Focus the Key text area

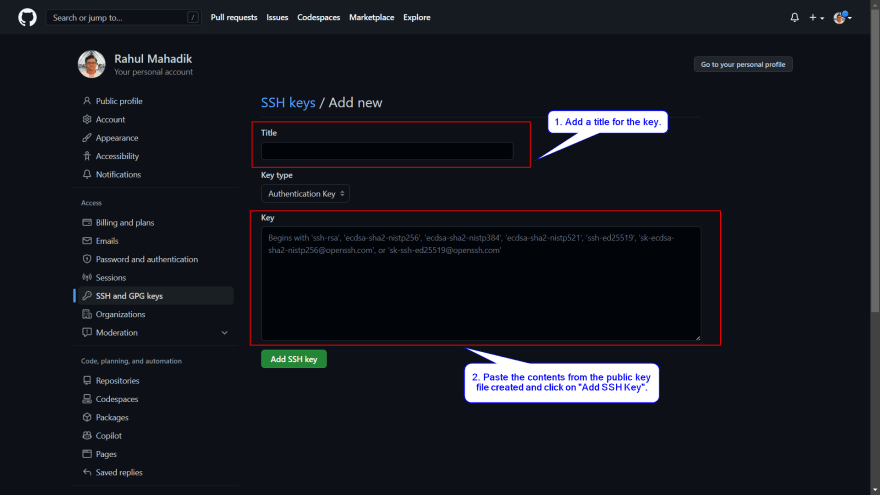click(481, 283)
